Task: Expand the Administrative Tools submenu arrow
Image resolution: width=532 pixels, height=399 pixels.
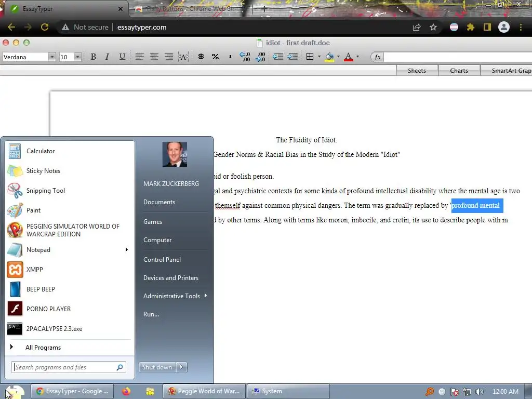Action: [206, 296]
